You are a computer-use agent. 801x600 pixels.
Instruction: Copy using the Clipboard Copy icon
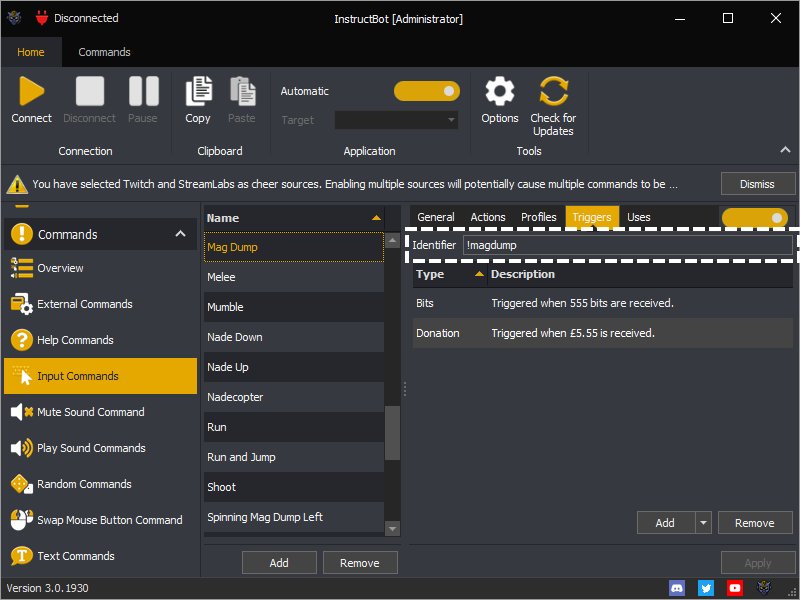click(x=198, y=91)
